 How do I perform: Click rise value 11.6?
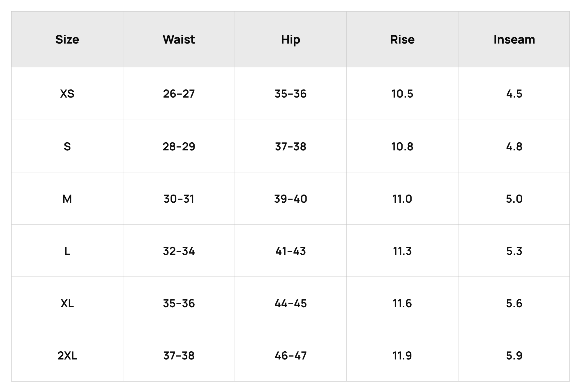point(402,303)
